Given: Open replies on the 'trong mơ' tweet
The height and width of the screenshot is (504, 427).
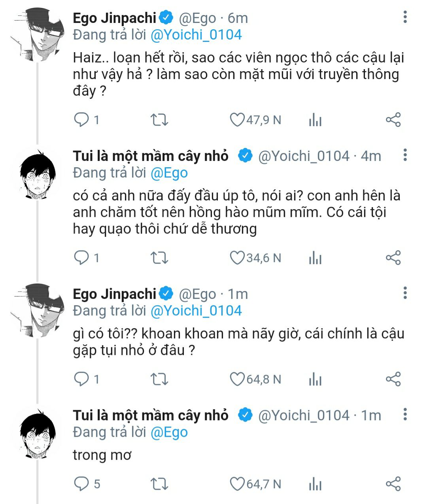Looking at the screenshot, I should coord(81,484).
